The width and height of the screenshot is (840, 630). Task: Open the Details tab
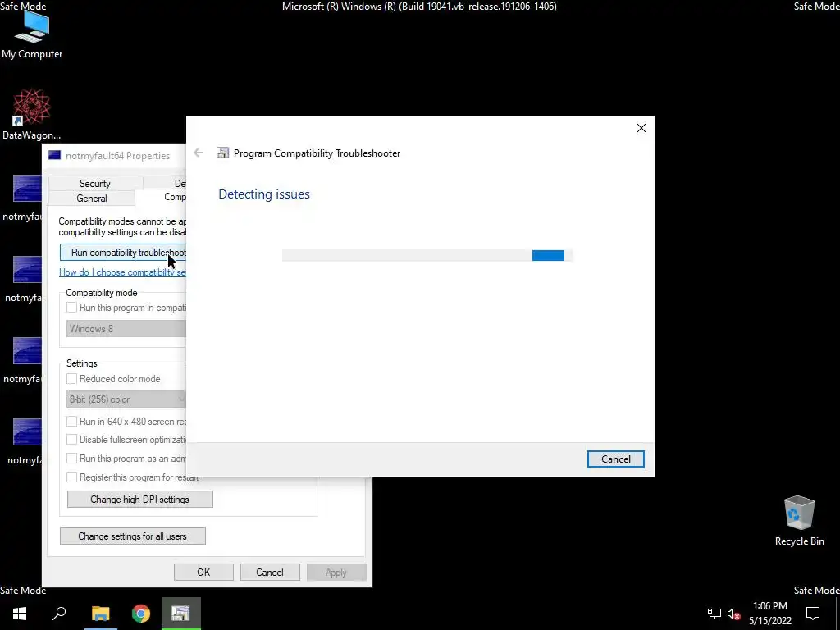(165, 183)
